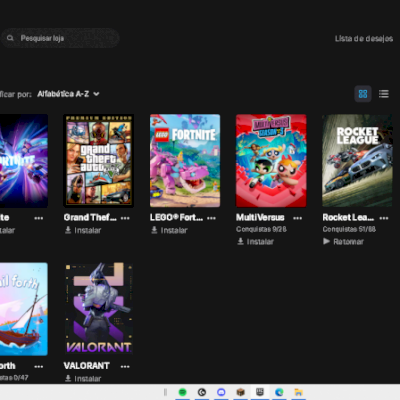Open Rocket League cover thumbnail
The height and width of the screenshot is (400, 400).
[x=357, y=161]
